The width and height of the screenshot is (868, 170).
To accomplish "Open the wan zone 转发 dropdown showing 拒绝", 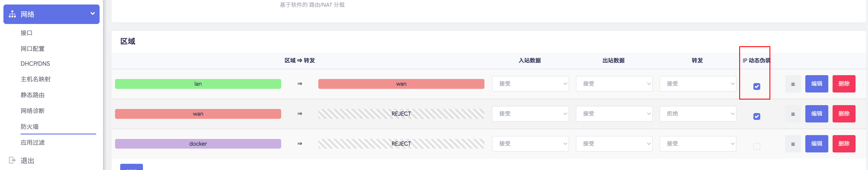I will tap(698, 113).
